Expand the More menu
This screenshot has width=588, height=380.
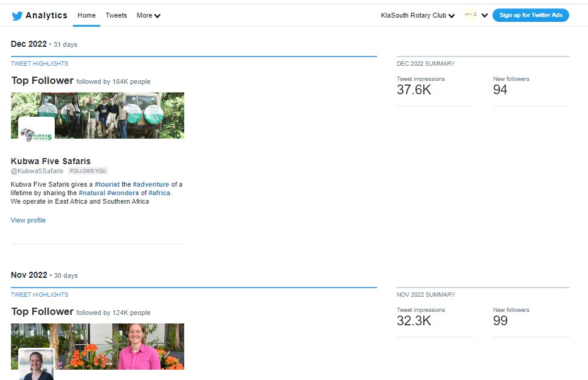(148, 15)
